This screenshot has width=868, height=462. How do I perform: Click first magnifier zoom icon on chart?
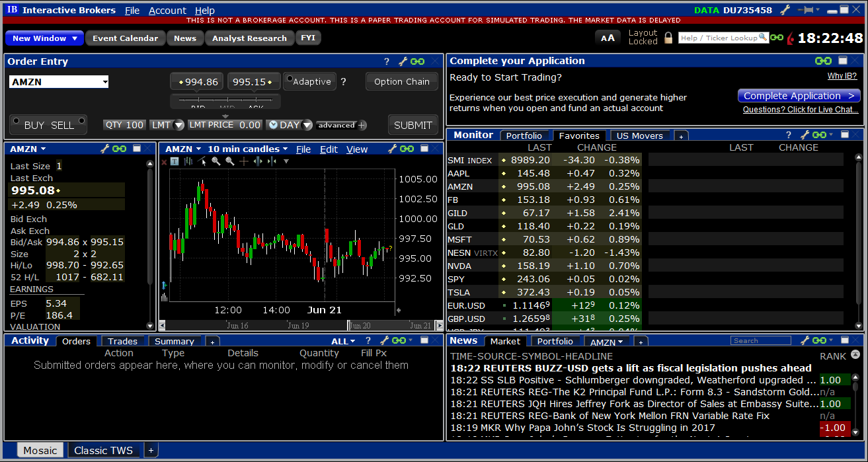(216, 161)
